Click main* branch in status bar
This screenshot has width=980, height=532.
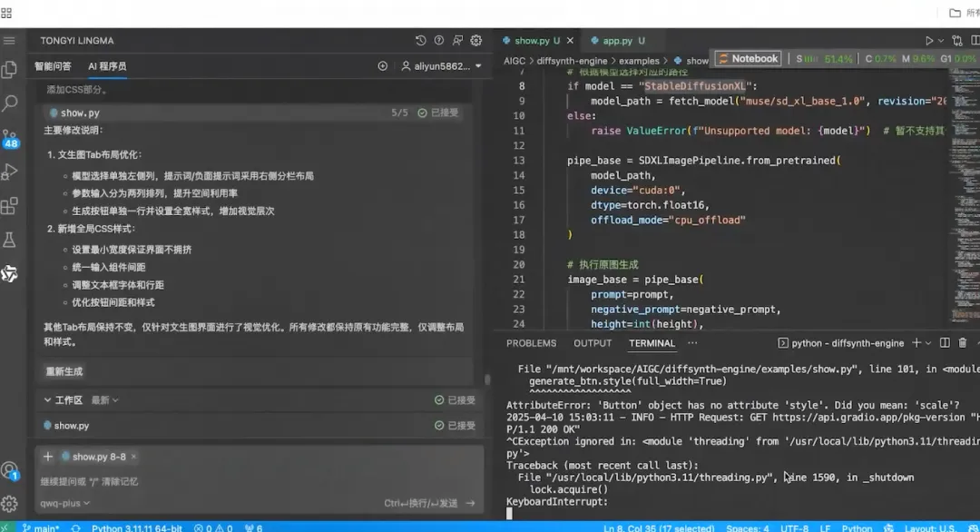coord(41,527)
